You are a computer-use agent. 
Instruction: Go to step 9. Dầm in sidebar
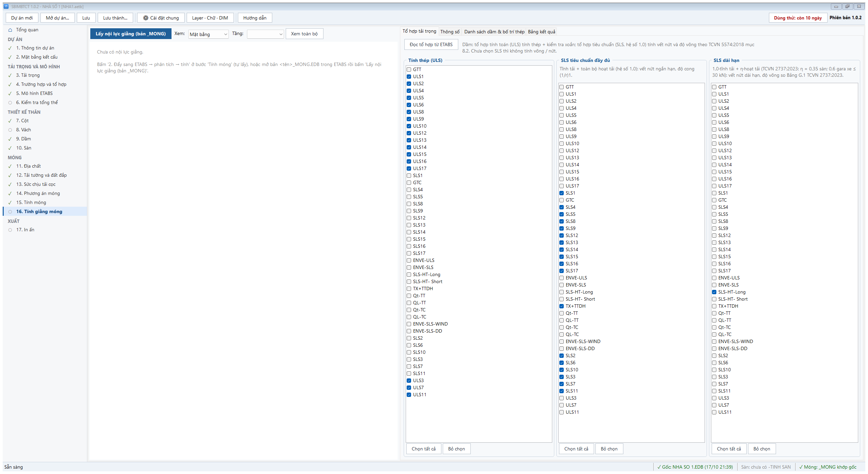point(45,139)
